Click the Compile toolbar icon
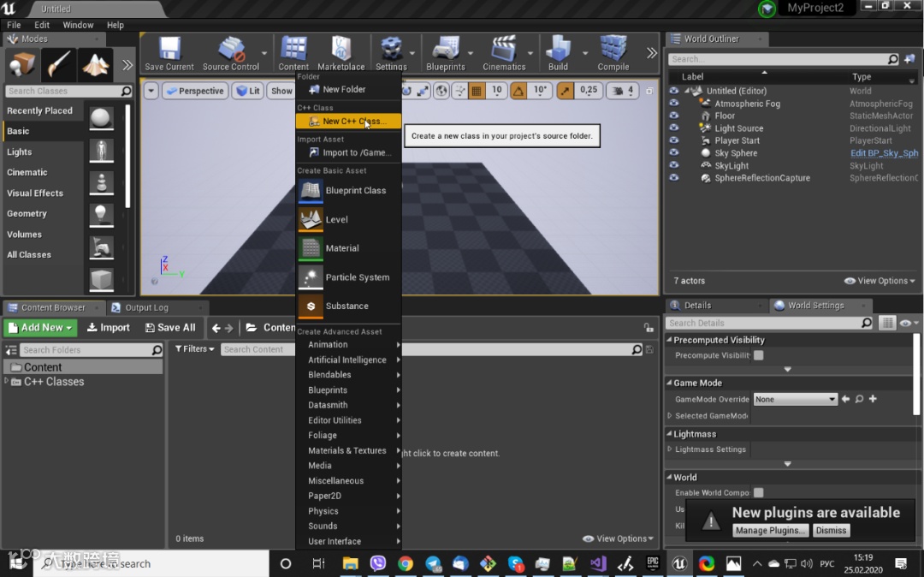The image size is (924, 577). click(613, 49)
